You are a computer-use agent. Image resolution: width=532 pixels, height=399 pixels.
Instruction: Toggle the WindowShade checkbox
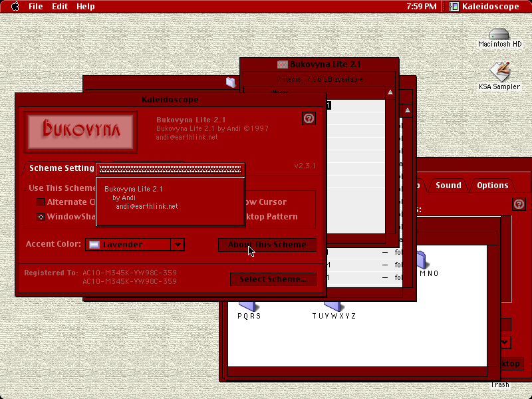point(41,217)
